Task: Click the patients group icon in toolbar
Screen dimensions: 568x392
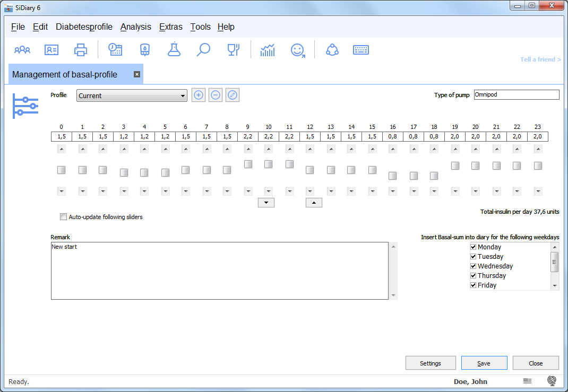Action: point(22,50)
